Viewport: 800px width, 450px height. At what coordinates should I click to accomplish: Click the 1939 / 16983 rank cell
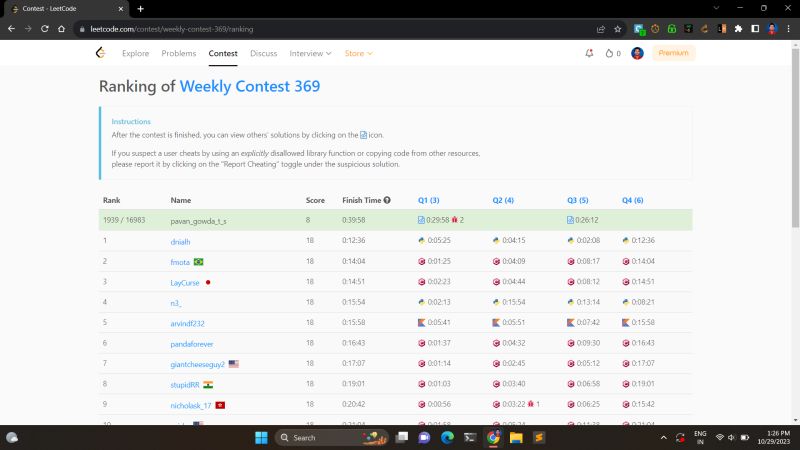tap(124, 220)
